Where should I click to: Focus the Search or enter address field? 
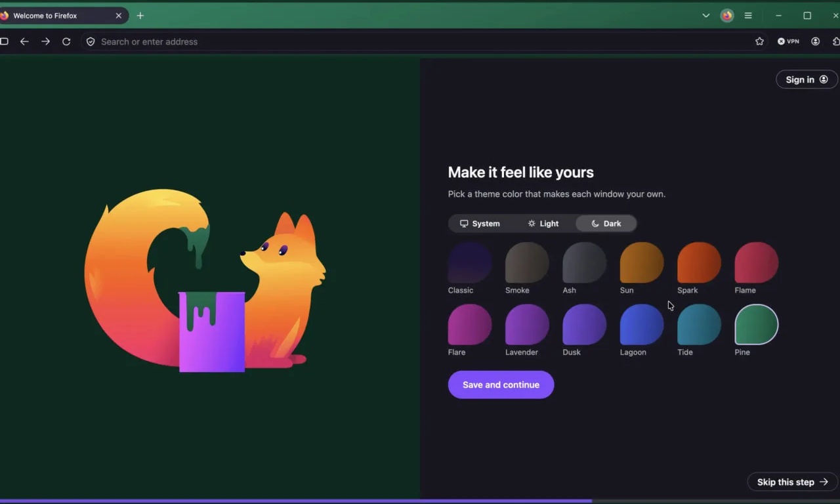pyautogui.click(x=423, y=41)
